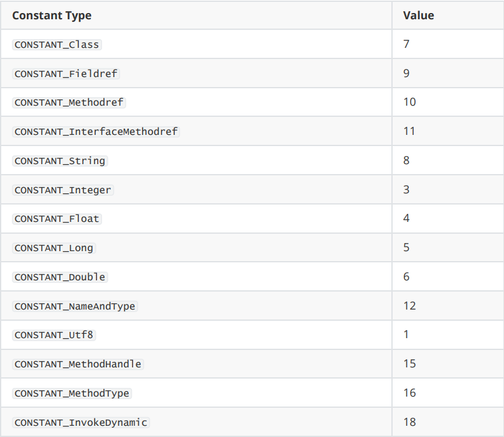The height and width of the screenshot is (437, 504).
Task: Click value 12 in the NameAndType row
Action: tap(409, 306)
